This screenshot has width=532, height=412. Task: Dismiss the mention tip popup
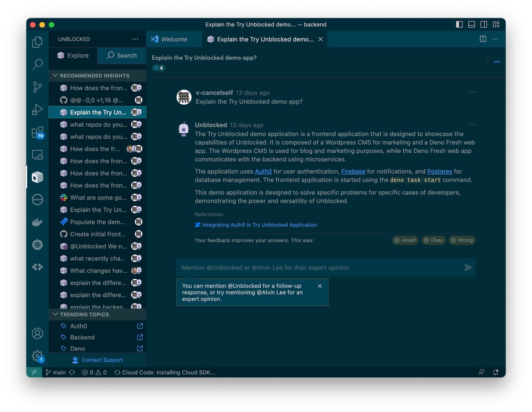320,286
